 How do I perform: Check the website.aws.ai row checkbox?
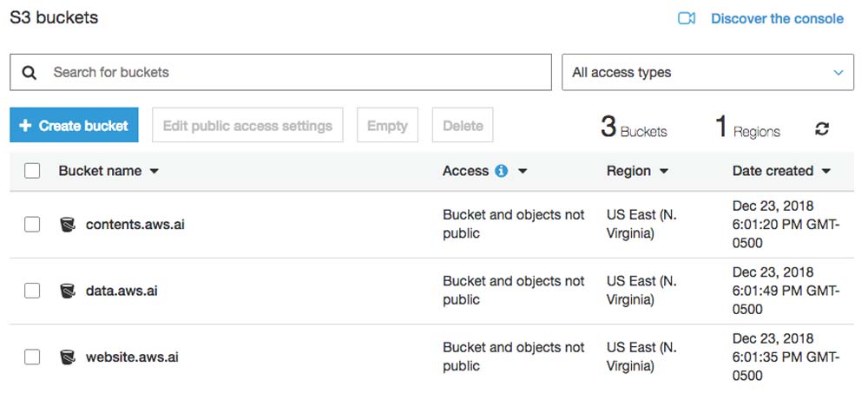tap(32, 357)
